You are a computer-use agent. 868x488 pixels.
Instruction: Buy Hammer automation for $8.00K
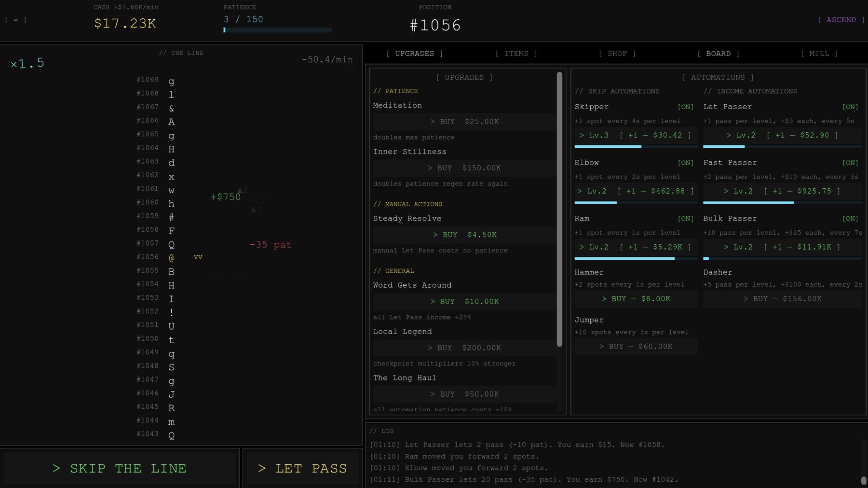tap(636, 299)
